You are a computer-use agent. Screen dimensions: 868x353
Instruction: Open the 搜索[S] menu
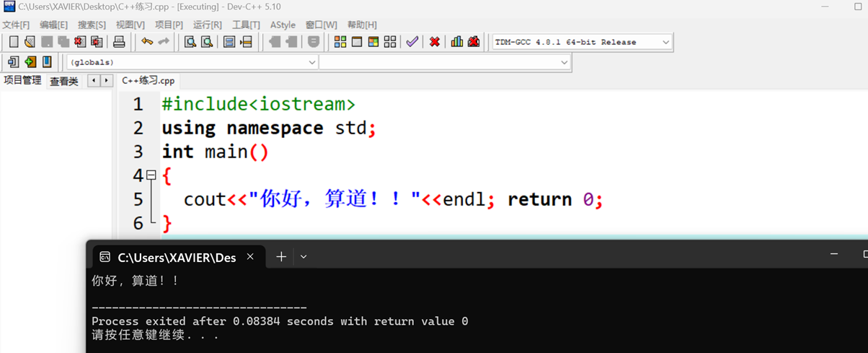tap(92, 25)
